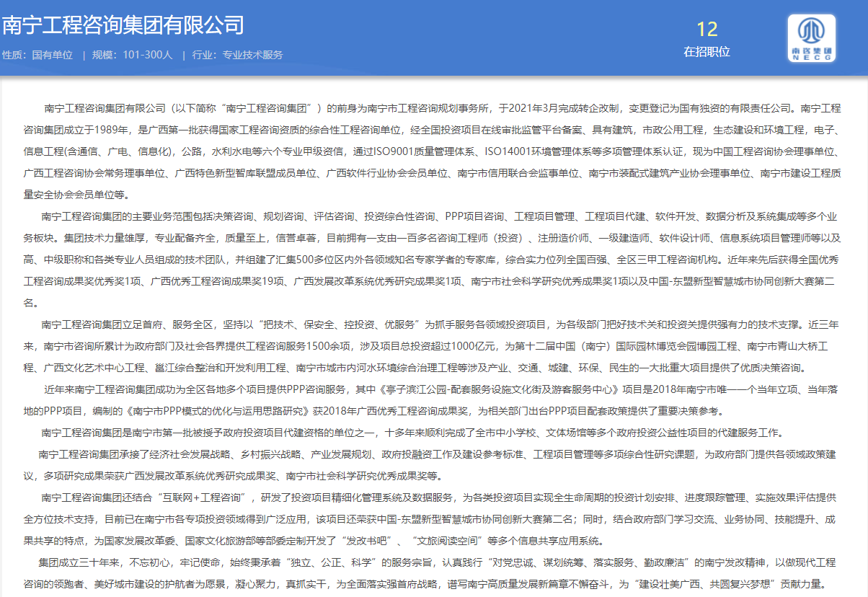
Task: Click the paragraph mentioning 成立于1989年
Action: click(433, 152)
